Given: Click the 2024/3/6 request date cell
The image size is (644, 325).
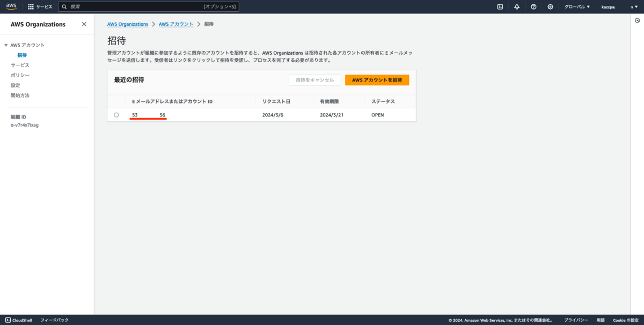Looking at the screenshot, I should pyautogui.click(x=273, y=115).
